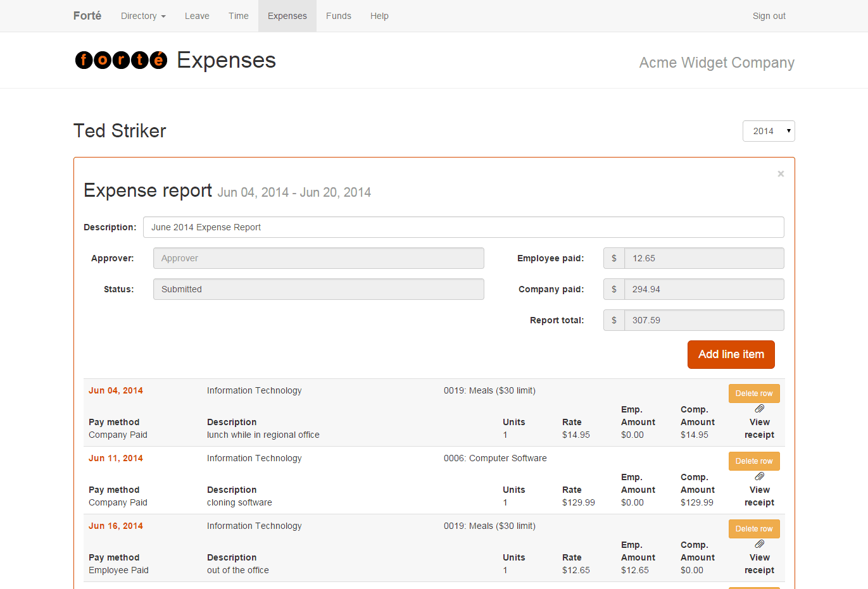Open the Time section
This screenshot has height=589, width=868.
click(239, 16)
